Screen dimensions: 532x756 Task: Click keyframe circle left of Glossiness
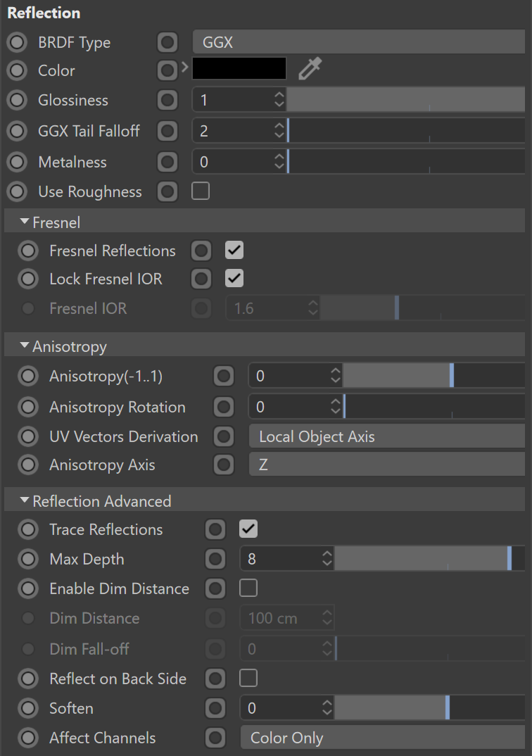coord(17,100)
